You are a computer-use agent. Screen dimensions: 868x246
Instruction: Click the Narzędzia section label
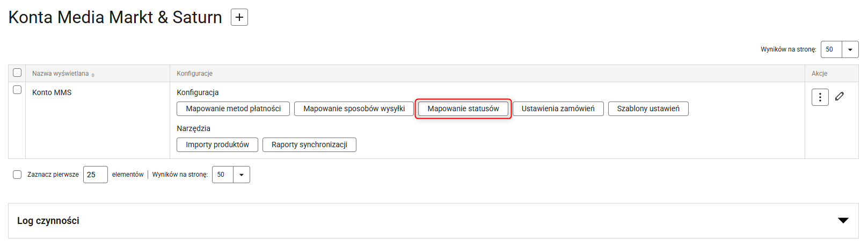coord(194,128)
